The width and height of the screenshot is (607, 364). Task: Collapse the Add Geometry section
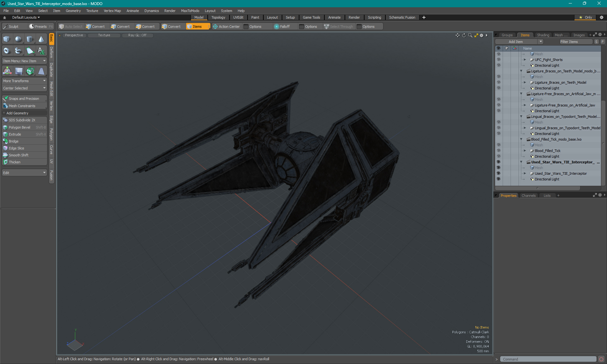pyautogui.click(x=4, y=113)
